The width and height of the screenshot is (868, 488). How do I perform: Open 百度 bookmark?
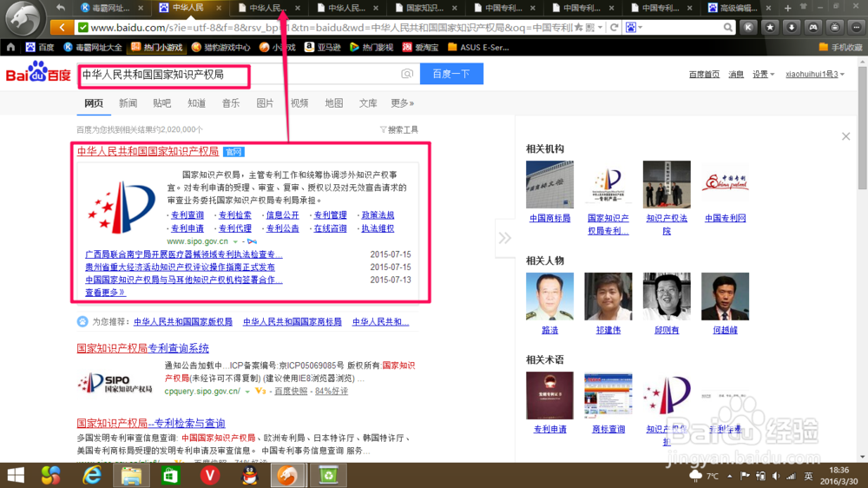click(x=40, y=47)
